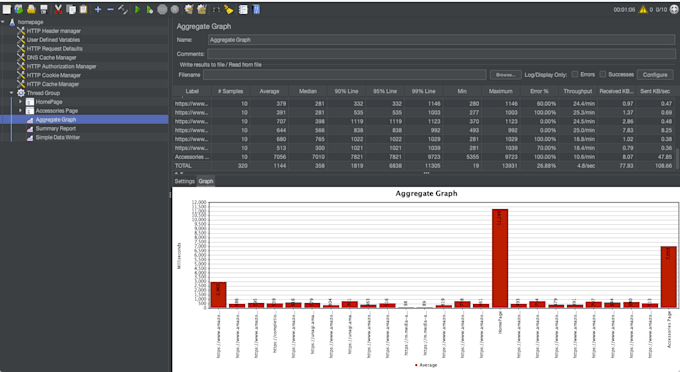Viewport: 680px width, 372px height.
Task: Select Aggregate Graph listener in tree
Action: click(56, 119)
